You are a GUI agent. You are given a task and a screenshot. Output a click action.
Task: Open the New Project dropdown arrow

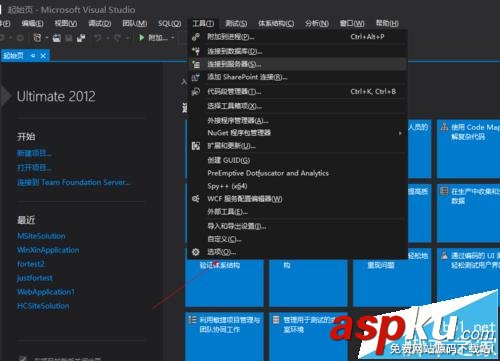(x=46, y=38)
